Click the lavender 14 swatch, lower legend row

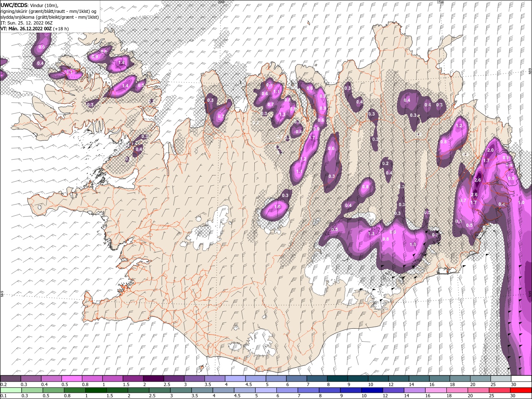414,390
